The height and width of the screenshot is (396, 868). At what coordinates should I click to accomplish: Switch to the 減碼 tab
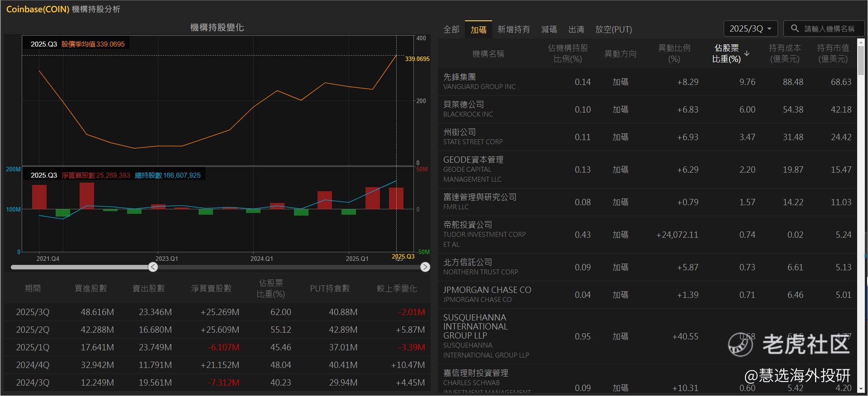coord(549,29)
